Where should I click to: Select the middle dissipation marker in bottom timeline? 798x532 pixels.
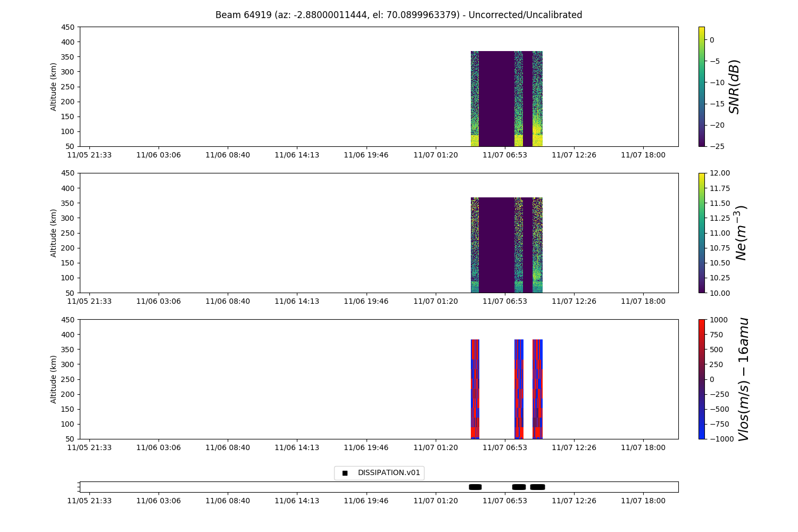519,487
